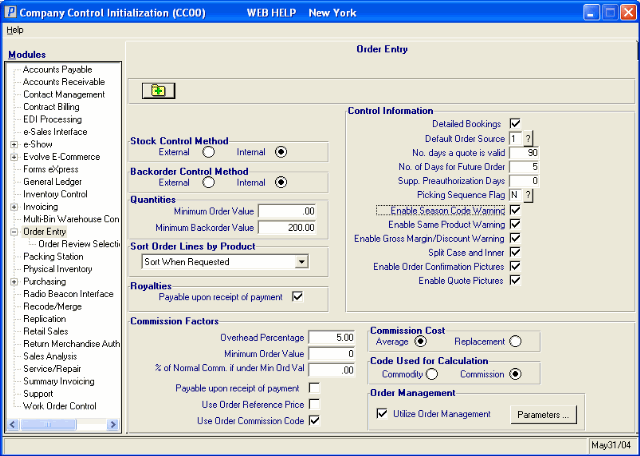Toggle Detailed Bookings checkbox
Screen dimensions: 640x456
[515, 123]
